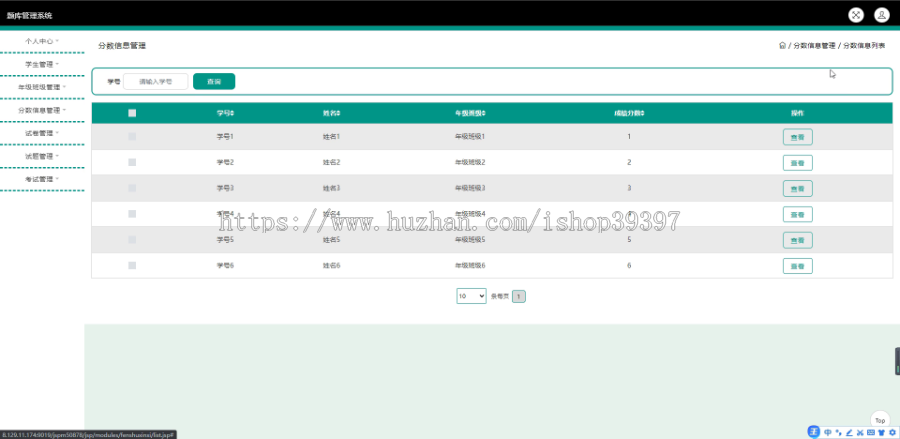900x439 pixels.
Task: Click the cell 学号3
Action: click(x=225, y=188)
